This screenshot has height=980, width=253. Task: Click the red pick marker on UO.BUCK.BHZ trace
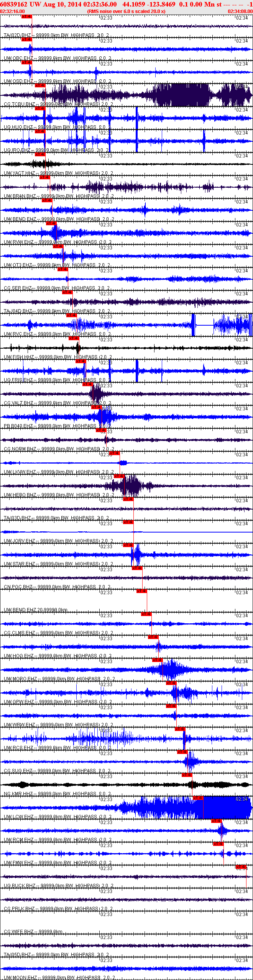241,867
